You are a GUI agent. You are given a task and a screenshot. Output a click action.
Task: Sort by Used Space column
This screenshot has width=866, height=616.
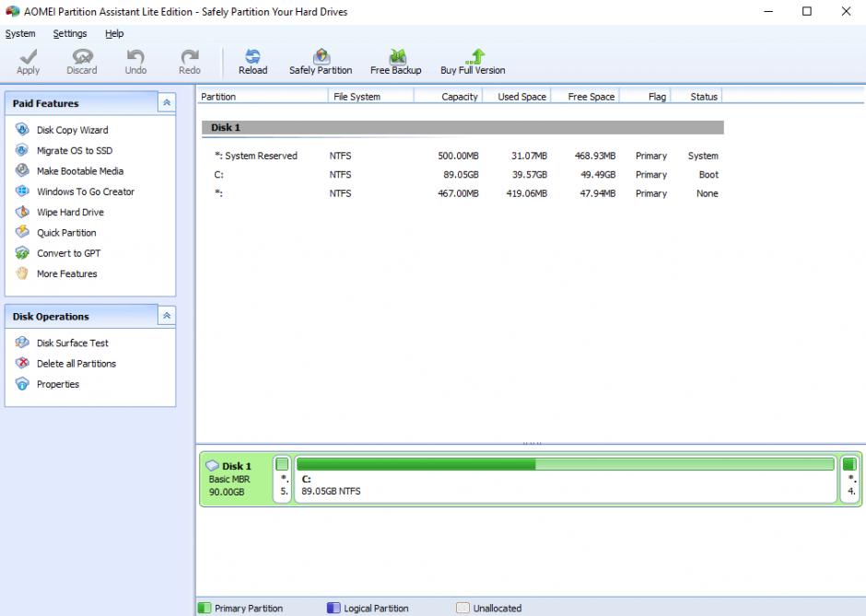(x=517, y=97)
